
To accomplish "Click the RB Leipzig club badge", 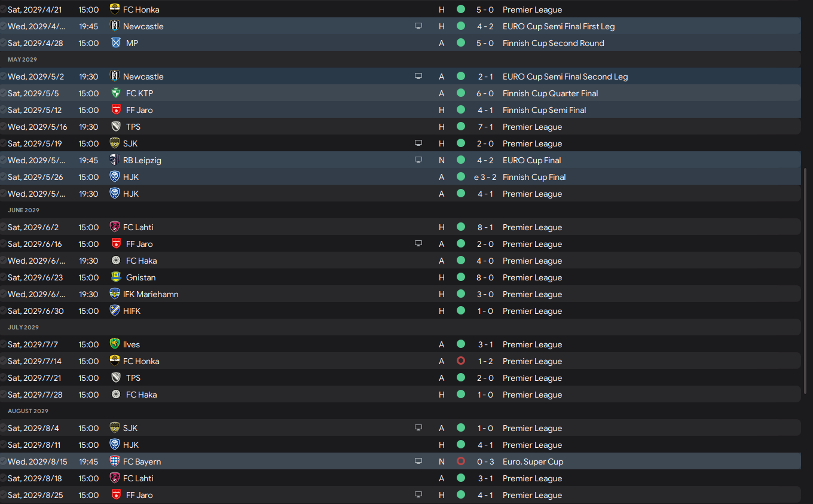I will [115, 160].
